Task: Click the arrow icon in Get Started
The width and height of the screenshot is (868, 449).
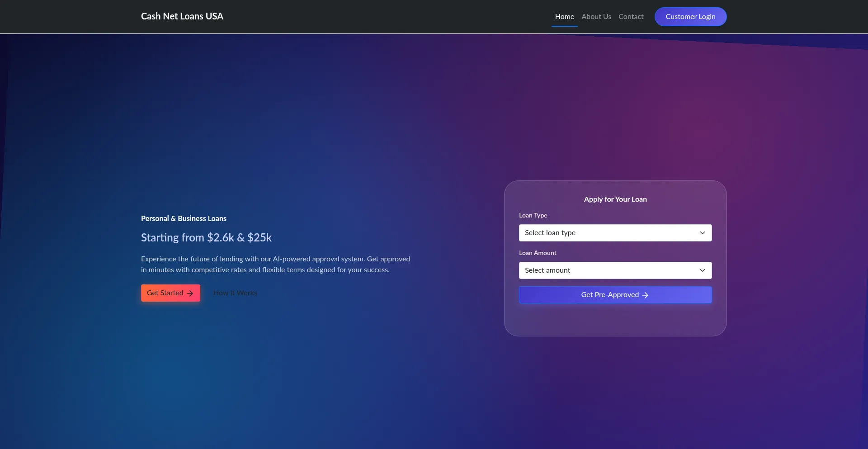Action: tap(190, 293)
